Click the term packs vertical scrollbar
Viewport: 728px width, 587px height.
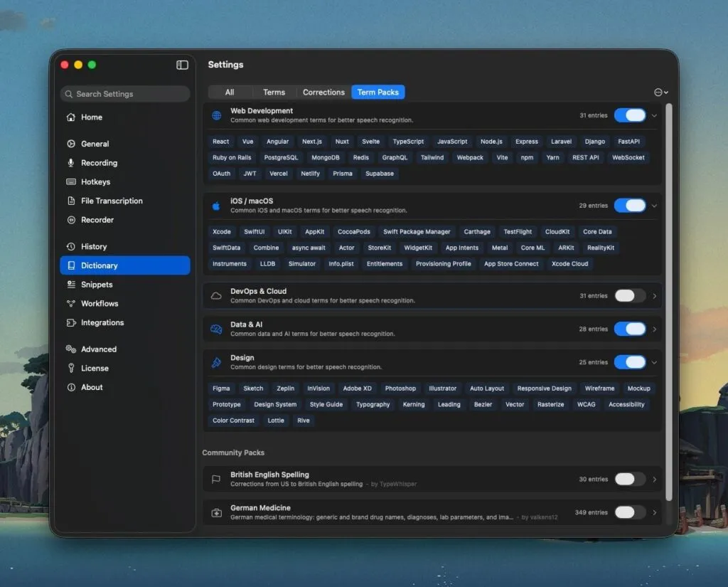click(669, 302)
